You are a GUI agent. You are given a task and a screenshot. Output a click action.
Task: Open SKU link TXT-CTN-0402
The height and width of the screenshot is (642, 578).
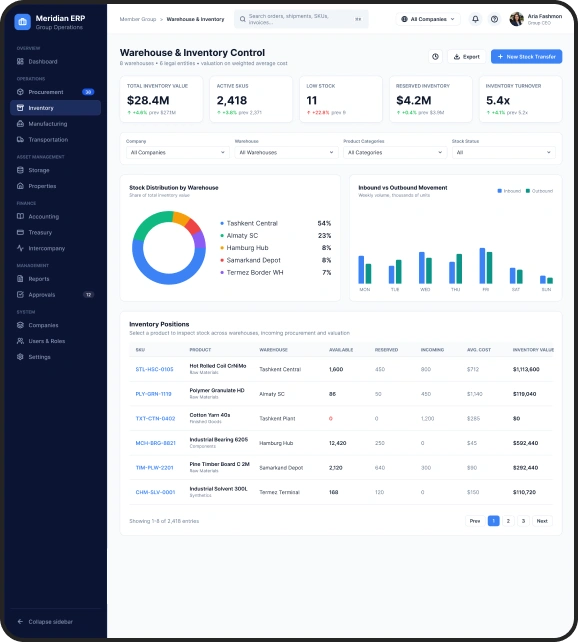click(155, 418)
